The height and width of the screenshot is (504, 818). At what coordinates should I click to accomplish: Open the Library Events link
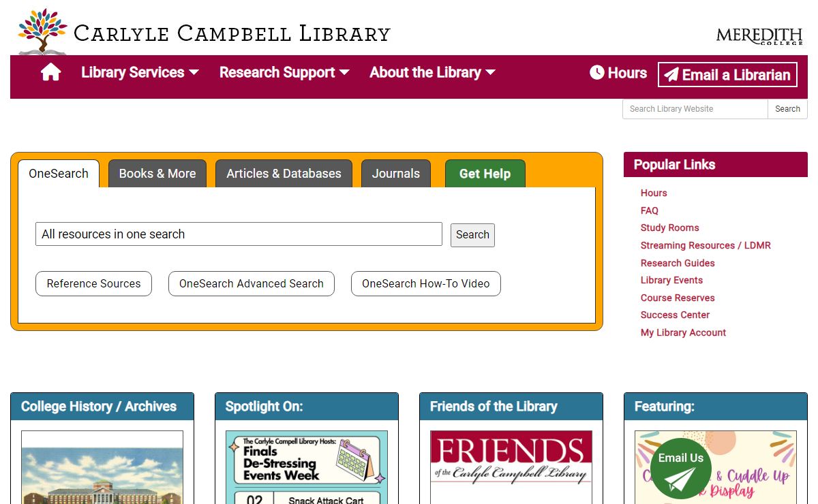point(671,280)
